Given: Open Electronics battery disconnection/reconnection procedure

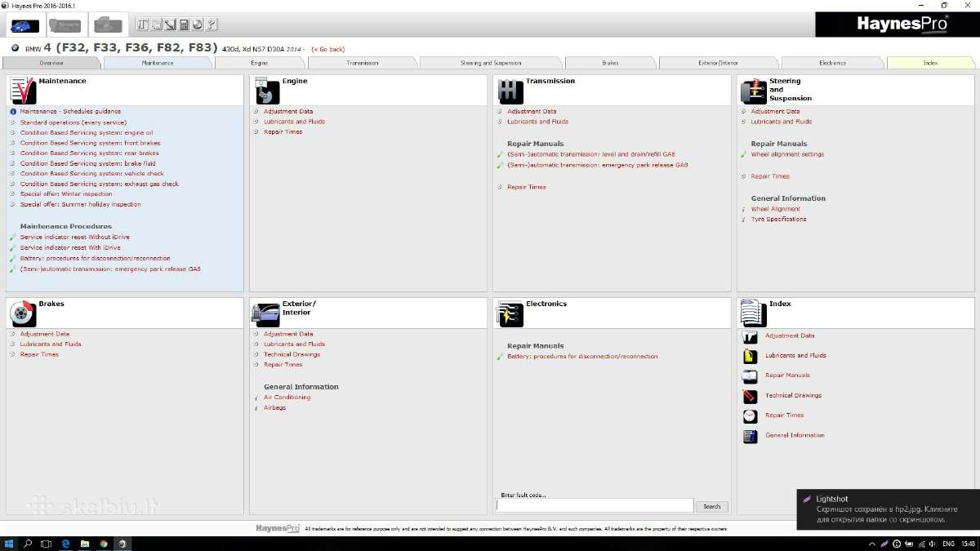Looking at the screenshot, I should 582,357.
